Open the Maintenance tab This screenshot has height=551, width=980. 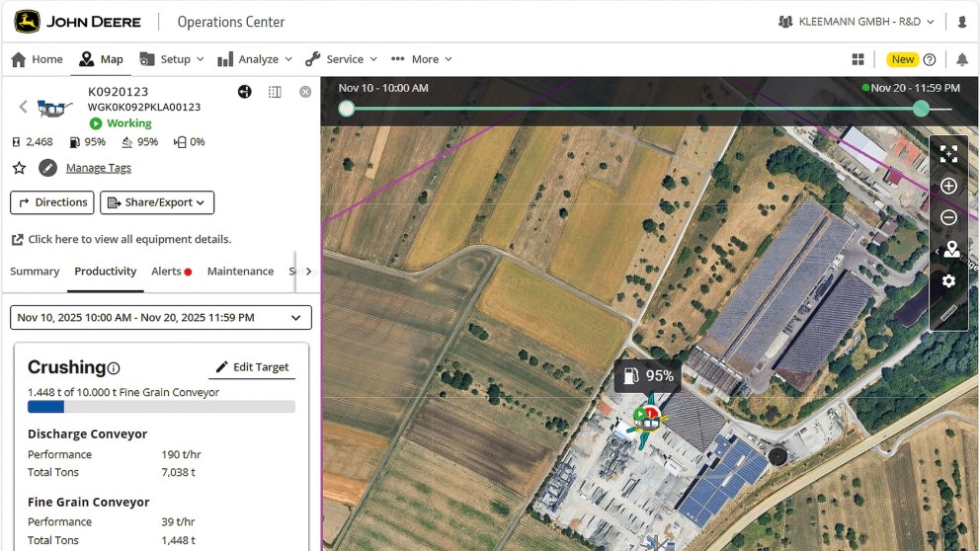(240, 272)
